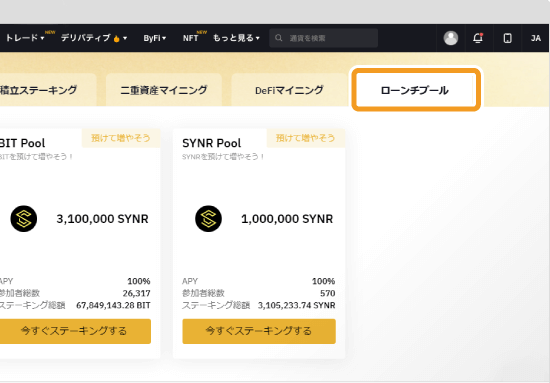The height and width of the screenshot is (383, 550).
Task: Click the BIT Pool card title
Action: point(22,143)
